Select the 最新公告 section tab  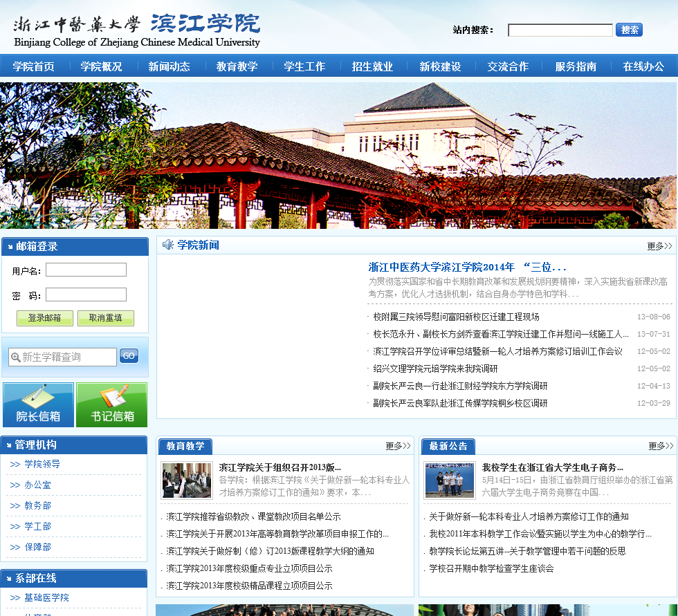(448, 446)
